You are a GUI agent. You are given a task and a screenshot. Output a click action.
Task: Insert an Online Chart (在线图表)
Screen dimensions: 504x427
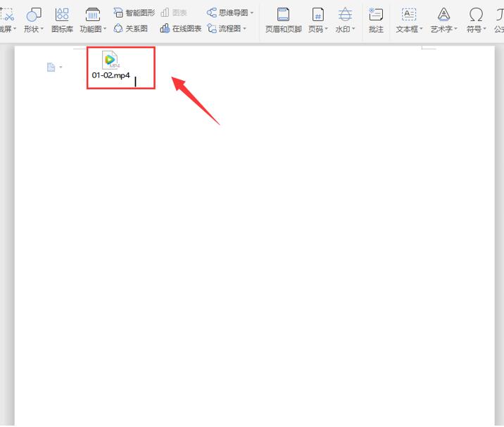[x=181, y=29]
